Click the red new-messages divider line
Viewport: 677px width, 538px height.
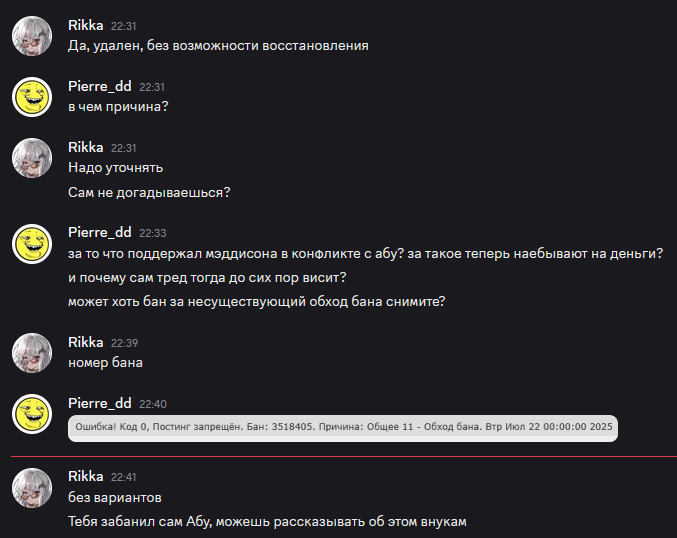(344, 456)
